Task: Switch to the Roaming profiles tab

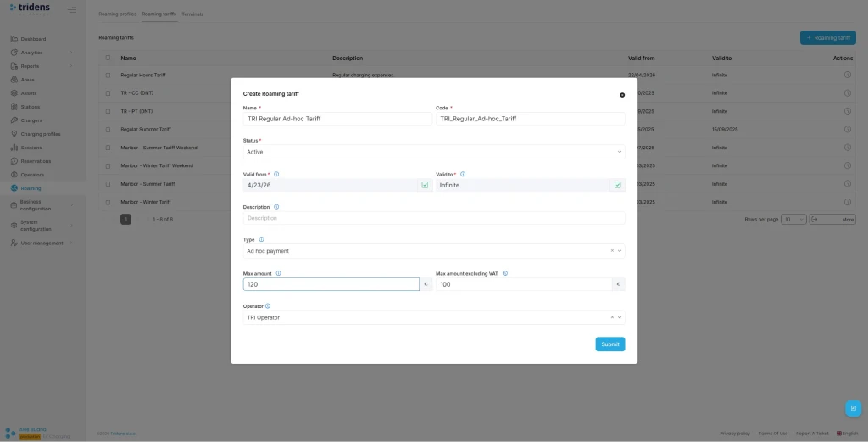Action: pyautogui.click(x=116, y=14)
